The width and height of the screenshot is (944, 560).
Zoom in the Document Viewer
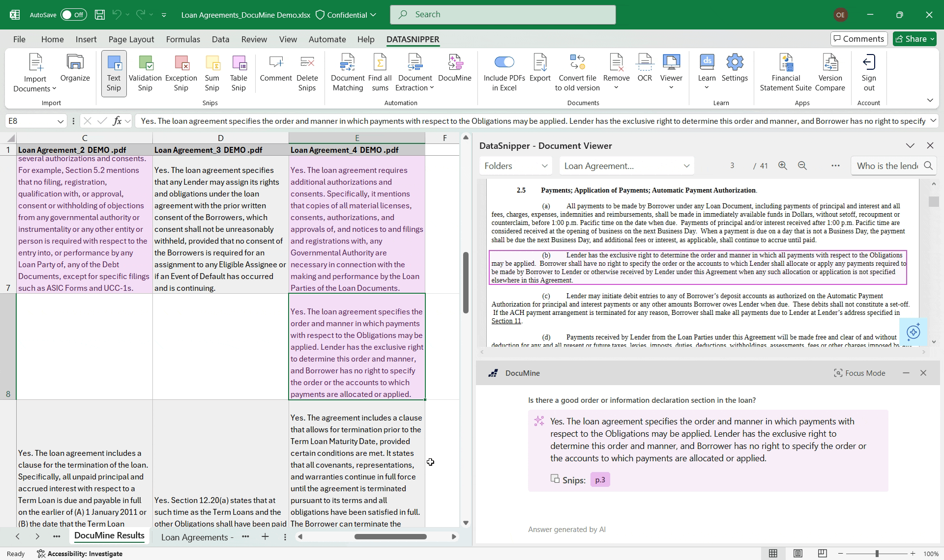pyautogui.click(x=782, y=166)
